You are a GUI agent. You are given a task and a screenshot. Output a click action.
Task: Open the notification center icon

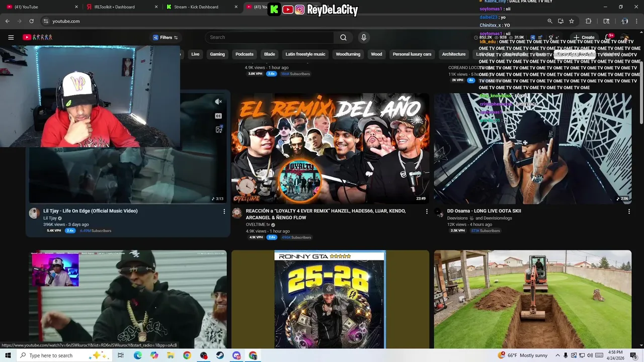click(633, 355)
